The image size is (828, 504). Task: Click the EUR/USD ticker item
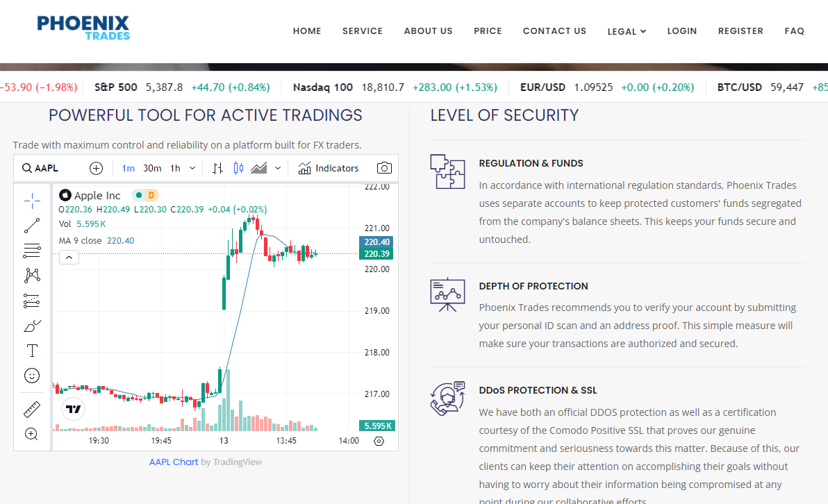607,87
